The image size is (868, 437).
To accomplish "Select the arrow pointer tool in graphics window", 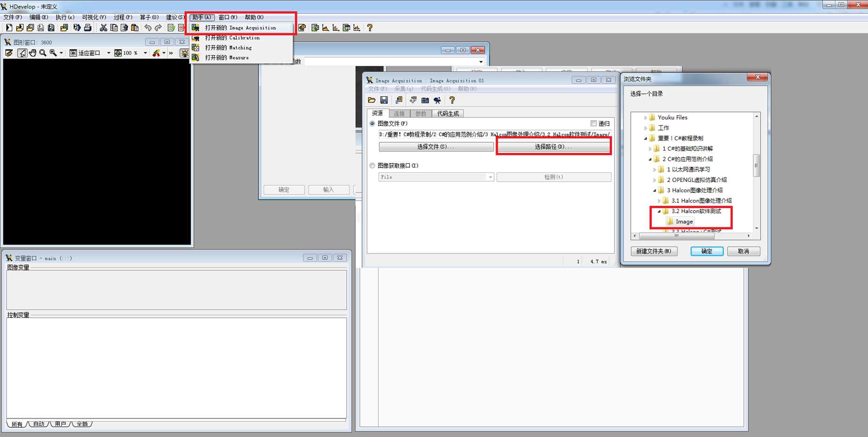I will (22, 53).
